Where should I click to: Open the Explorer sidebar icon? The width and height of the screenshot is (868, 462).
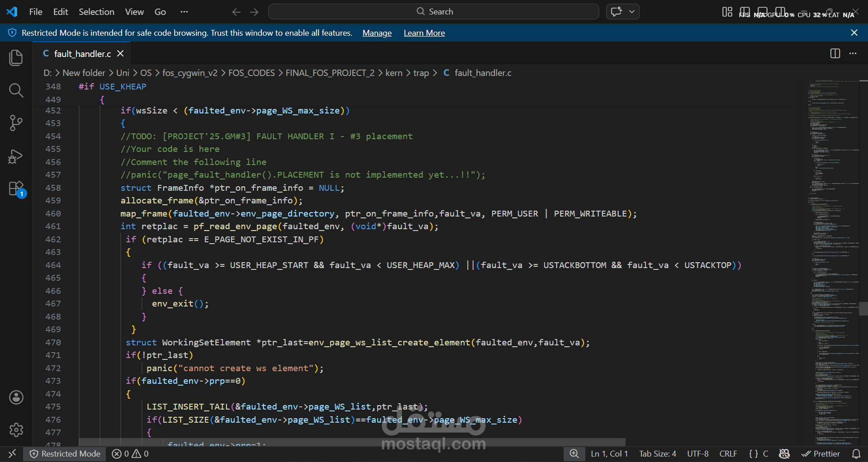pos(16,57)
